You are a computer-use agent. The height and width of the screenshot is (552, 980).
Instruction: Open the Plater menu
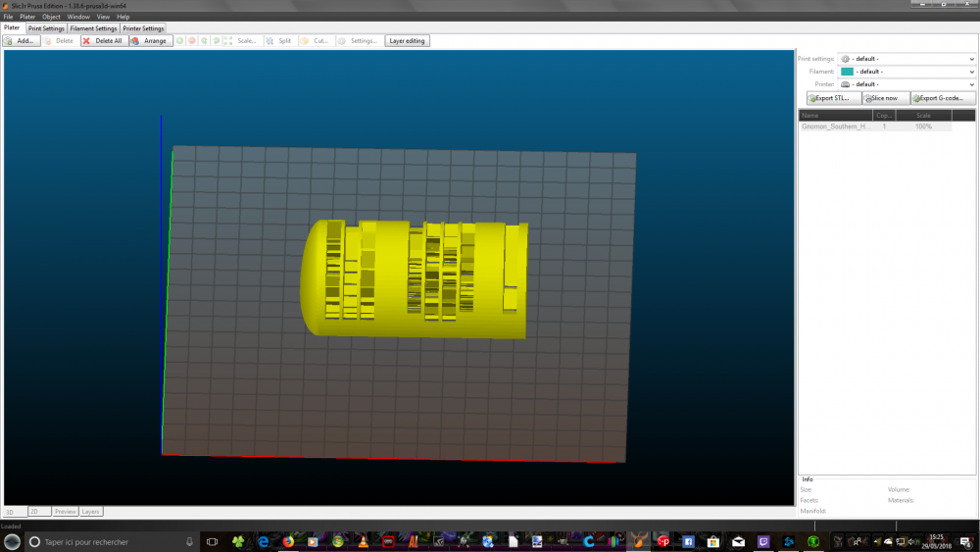point(27,17)
